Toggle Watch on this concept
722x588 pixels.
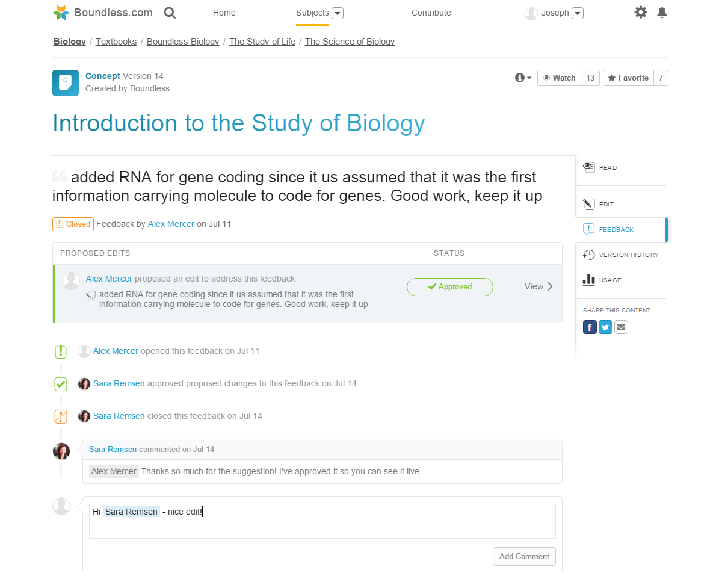559,78
